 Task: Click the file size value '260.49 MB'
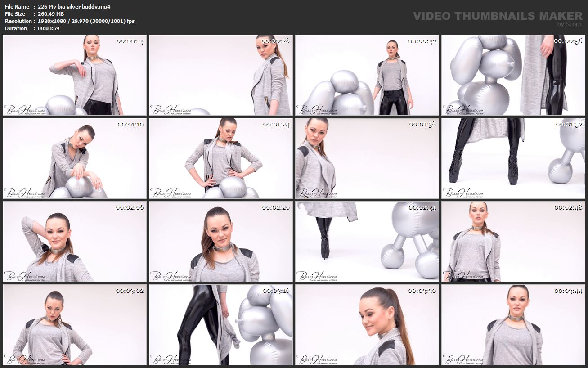pos(51,14)
